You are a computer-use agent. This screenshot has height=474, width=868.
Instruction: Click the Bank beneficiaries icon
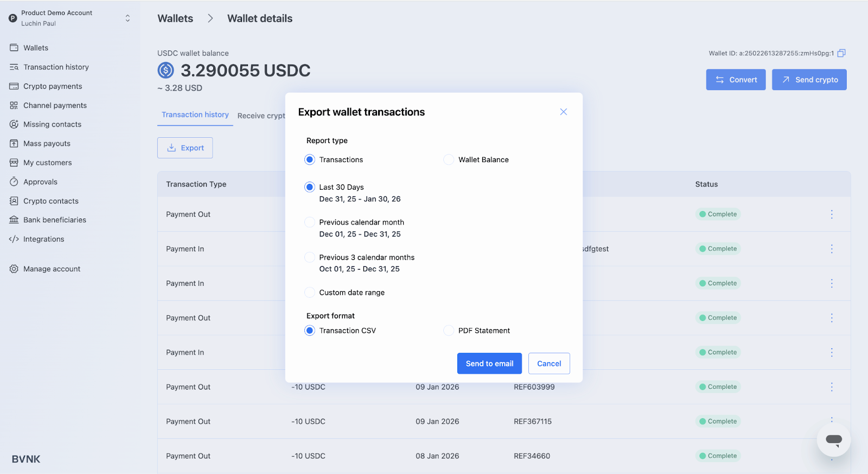point(14,220)
